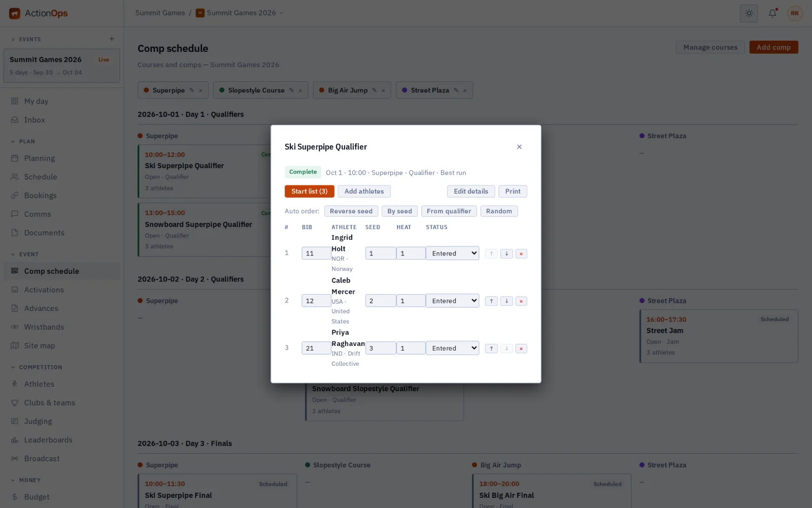Move Priya Raghavan up in start list
The height and width of the screenshot is (508, 812).
point(491,348)
